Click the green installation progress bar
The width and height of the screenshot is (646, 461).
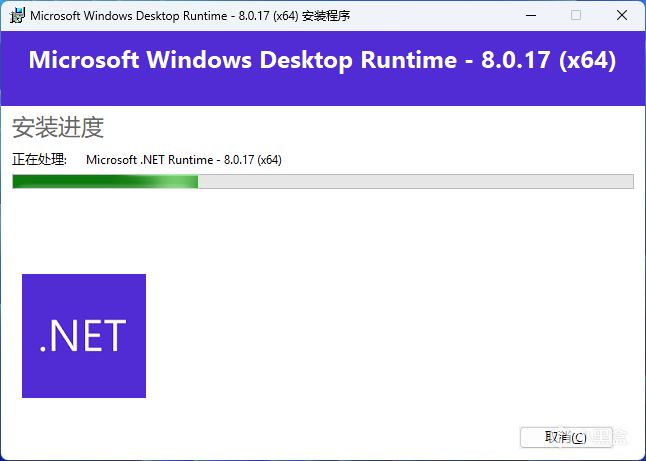(323, 182)
